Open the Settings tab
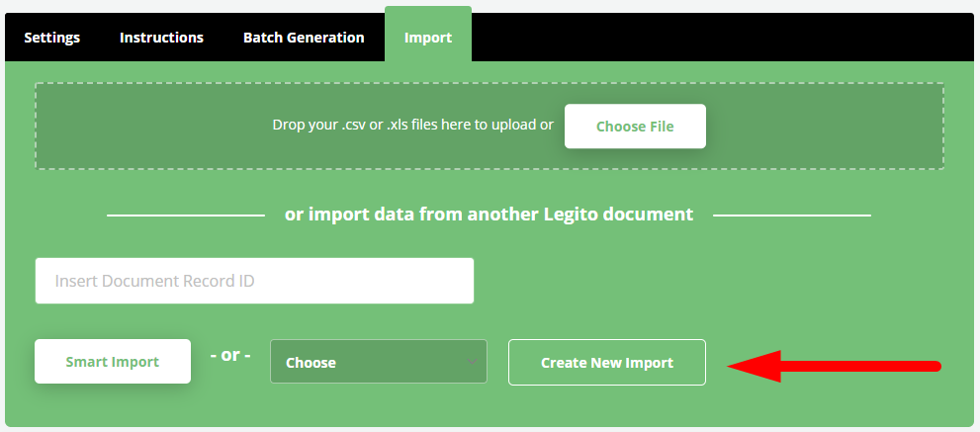The width and height of the screenshot is (980, 432). pyautogui.click(x=51, y=38)
